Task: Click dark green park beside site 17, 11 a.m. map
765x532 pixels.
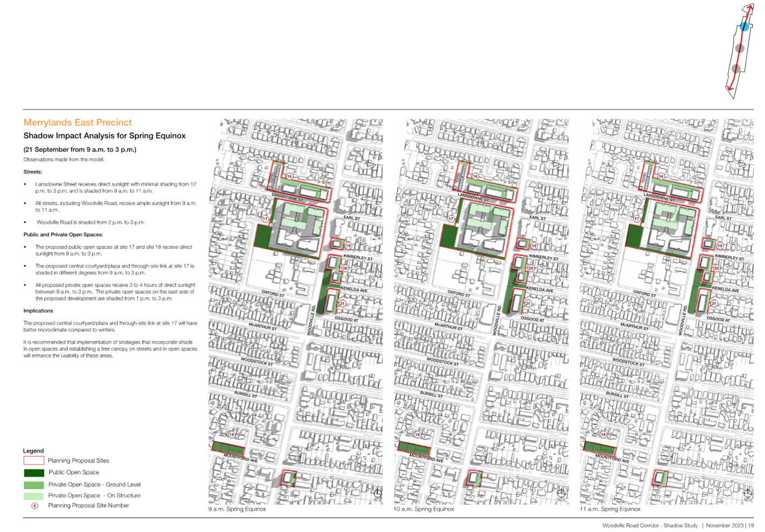Action: (x=635, y=237)
